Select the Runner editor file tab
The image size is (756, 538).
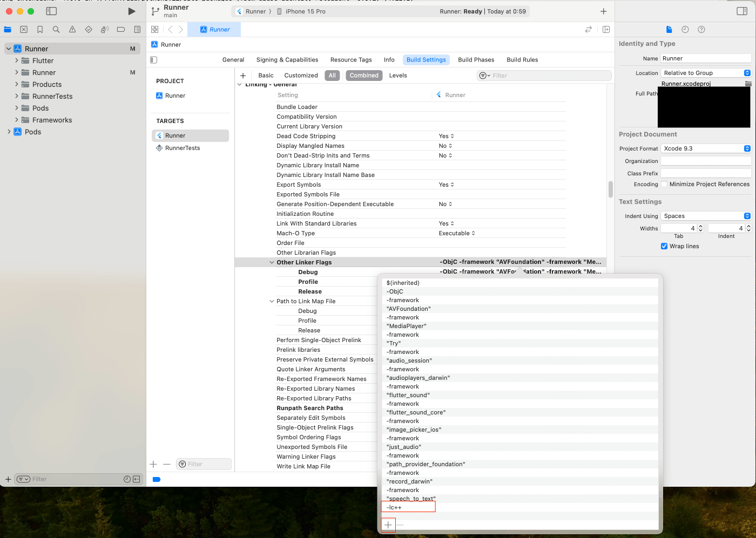coord(214,30)
